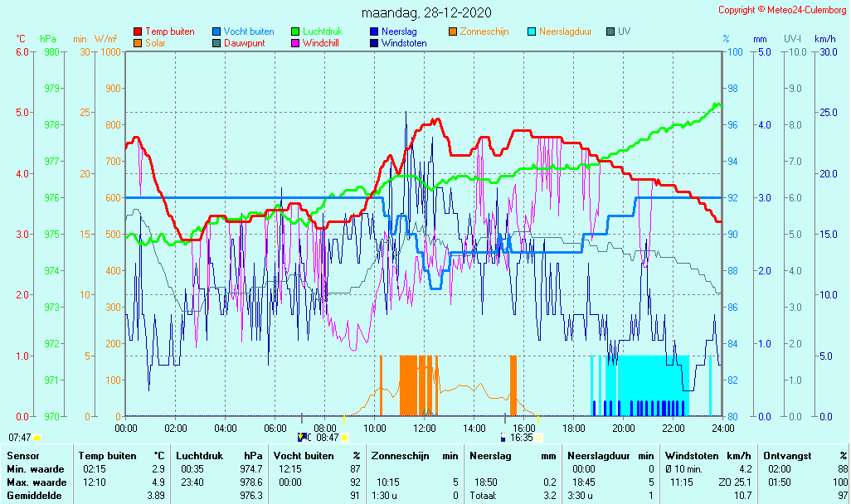Click the red Temp buiten legend square
This screenshot has width=851, height=504.
pos(138,31)
